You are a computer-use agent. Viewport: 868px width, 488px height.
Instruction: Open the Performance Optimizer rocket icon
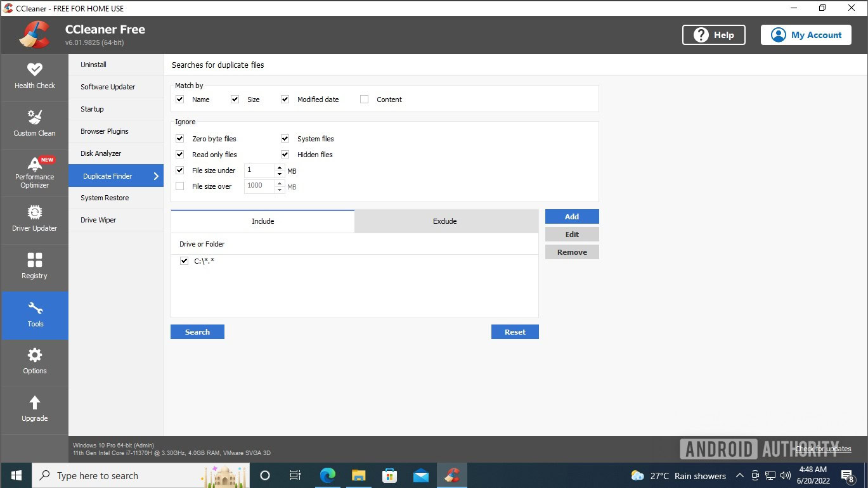(34, 164)
